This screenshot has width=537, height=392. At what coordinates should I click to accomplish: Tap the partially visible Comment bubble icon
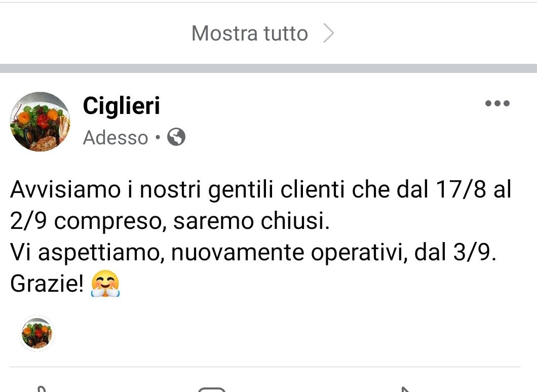pos(212,389)
